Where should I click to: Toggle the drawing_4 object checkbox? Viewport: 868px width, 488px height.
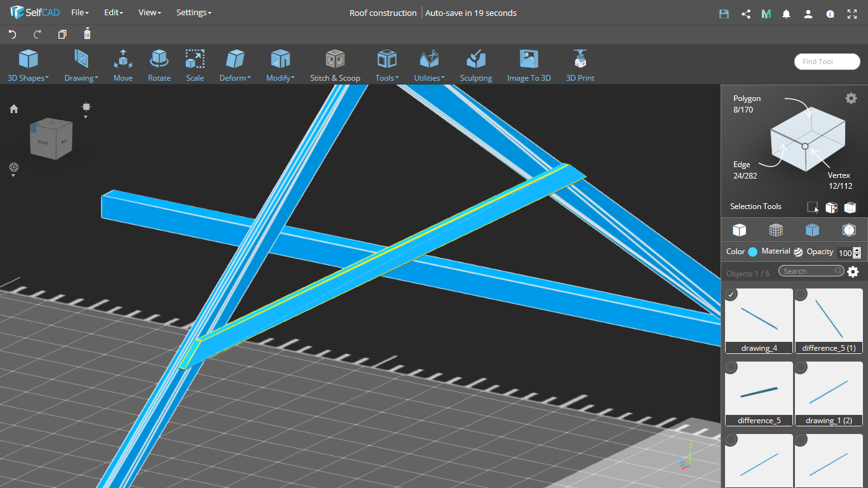coord(731,294)
